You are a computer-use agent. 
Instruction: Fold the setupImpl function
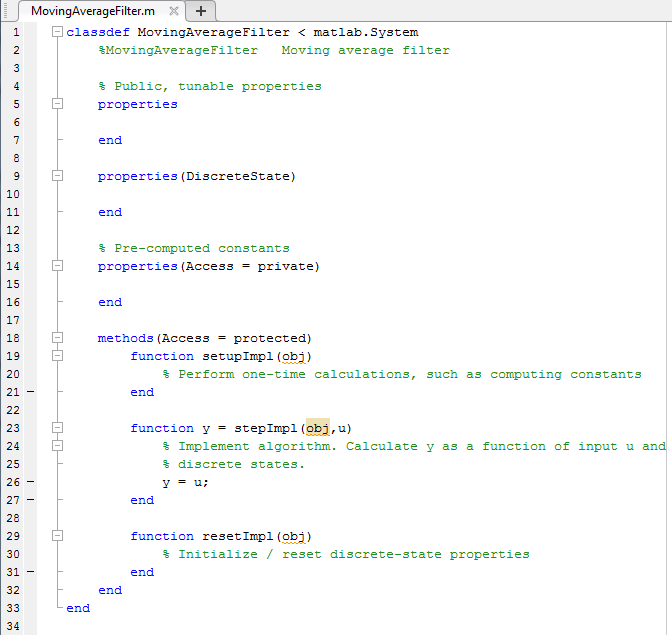57,356
